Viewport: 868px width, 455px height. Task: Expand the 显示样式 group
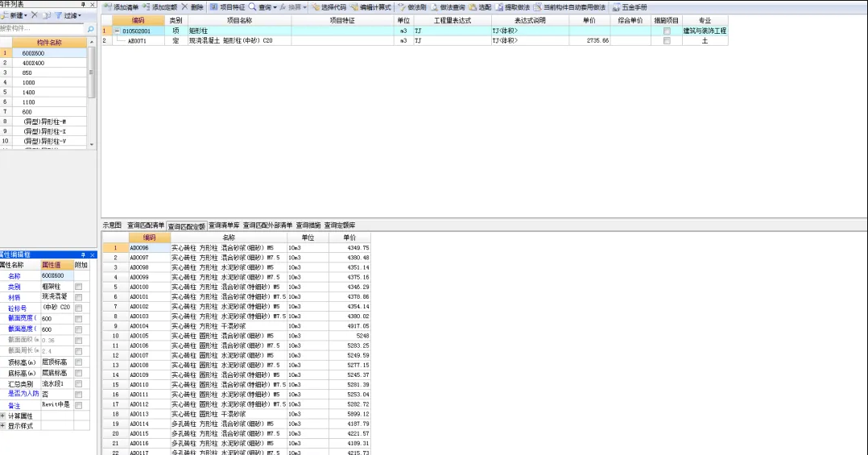pos(2,426)
